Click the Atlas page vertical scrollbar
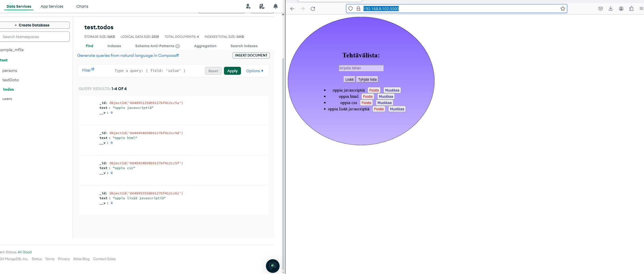644x274 pixels. click(x=283, y=142)
